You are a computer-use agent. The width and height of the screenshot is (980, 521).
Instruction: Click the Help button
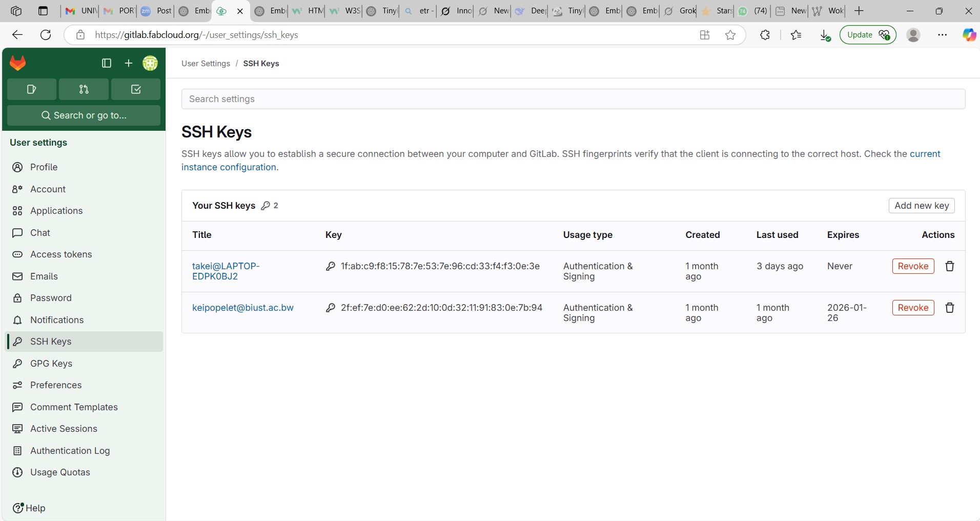[x=29, y=508]
